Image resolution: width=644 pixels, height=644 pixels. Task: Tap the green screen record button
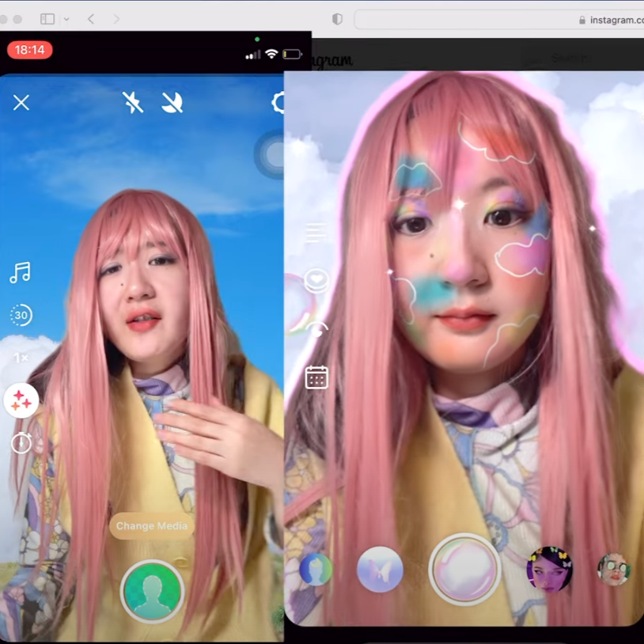(x=152, y=591)
